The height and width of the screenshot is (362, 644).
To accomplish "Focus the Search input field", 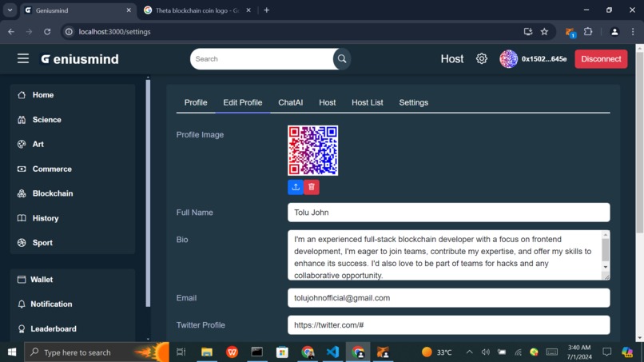I will click(263, 59).
